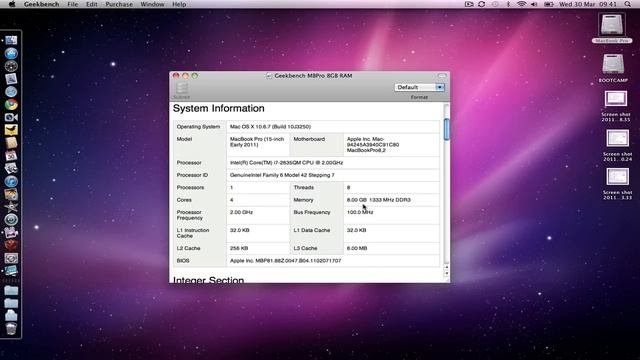Click the BIOS value 'Apple Inc. MBP81.88Z...'
This screenshot has height=360, width=640.
click(x=285, y=260)
